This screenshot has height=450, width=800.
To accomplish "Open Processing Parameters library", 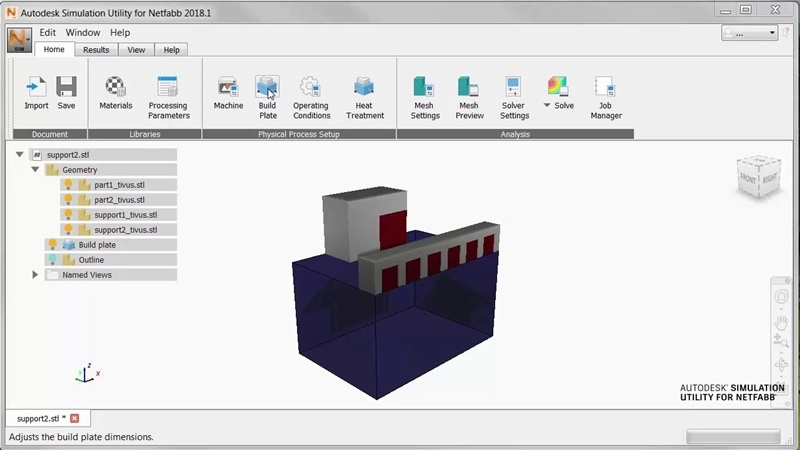I will 168,97.
